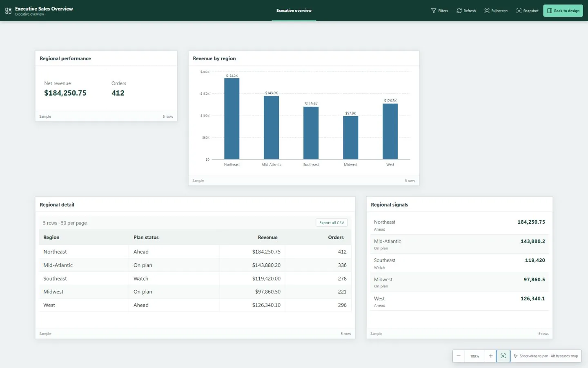Screen dimensions: 588x368
Task: Select Northeast entry in Regional signals
Action: [459, 225]
